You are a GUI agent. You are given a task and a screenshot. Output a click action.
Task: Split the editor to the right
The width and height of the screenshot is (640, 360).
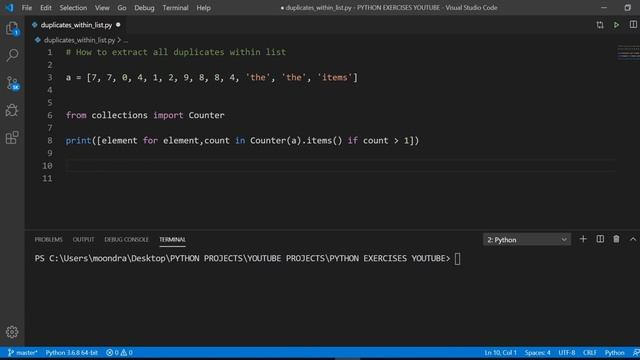click(633, 24)
